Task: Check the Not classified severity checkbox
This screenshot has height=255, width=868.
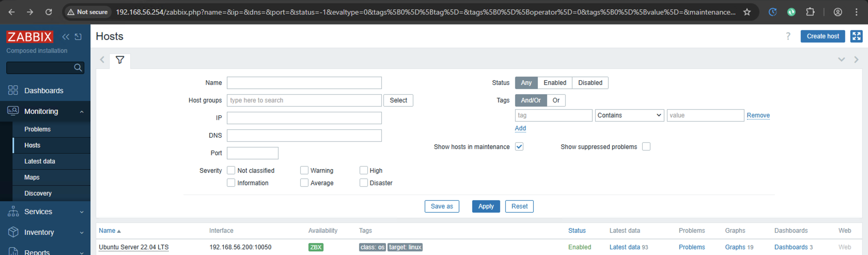Action: point(231,170)
